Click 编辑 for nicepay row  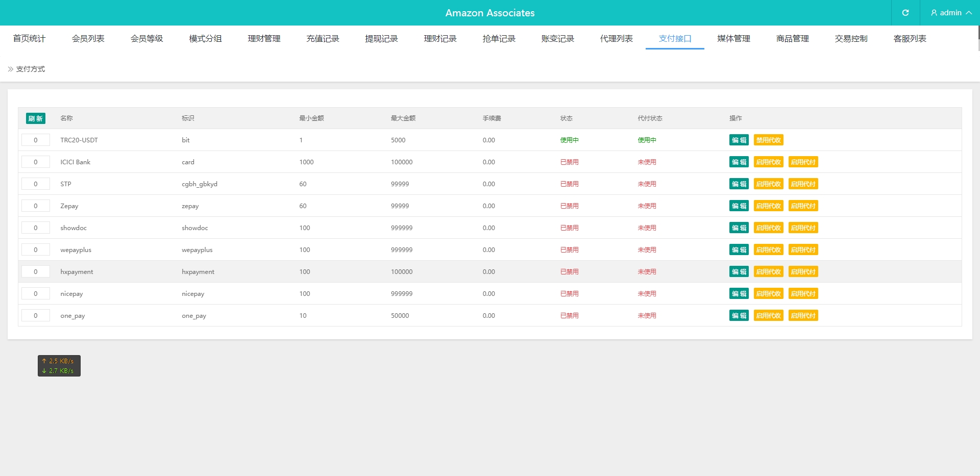pos(739,294)
